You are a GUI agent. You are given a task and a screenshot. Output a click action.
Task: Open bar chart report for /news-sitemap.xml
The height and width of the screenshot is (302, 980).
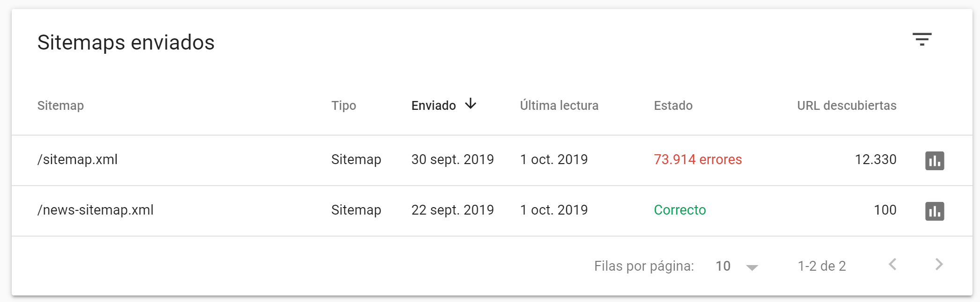click(935, 211)
